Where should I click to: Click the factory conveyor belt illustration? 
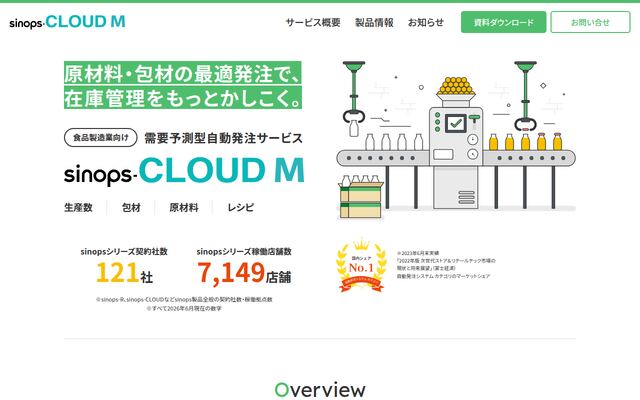tap(456, 140)
